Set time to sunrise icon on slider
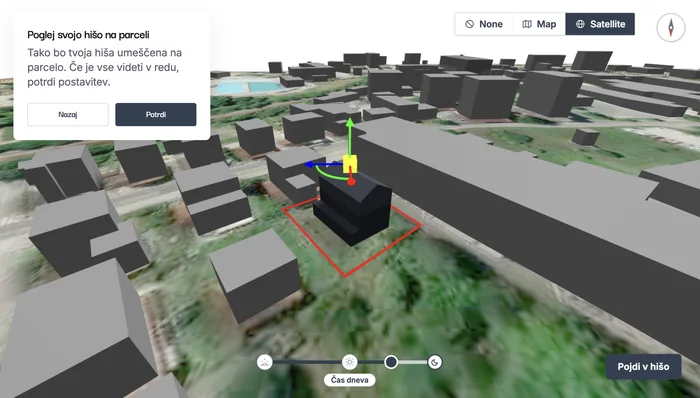Screen dimensions: 700x398 265,362
